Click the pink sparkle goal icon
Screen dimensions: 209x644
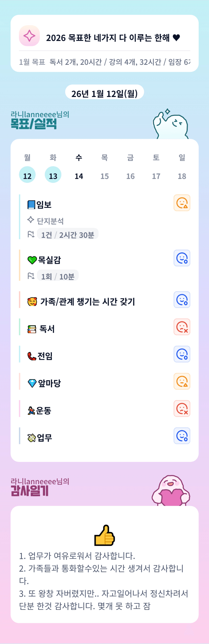[x=29, y=36]
